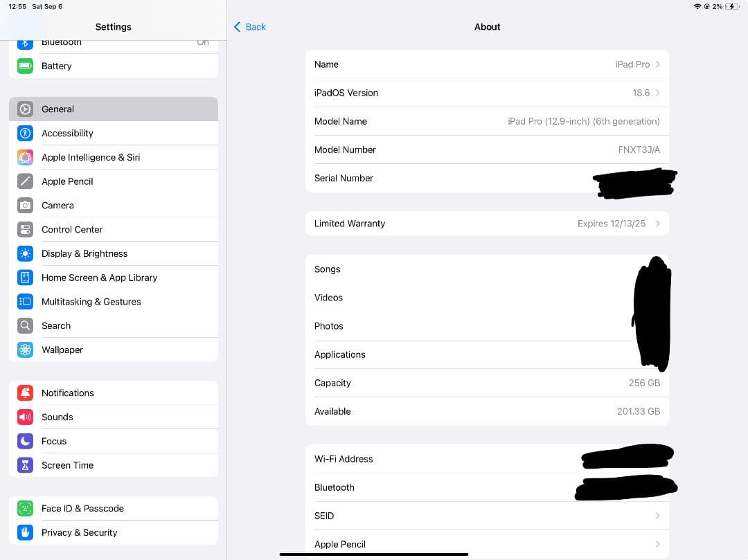Open Accessibility settings via its icon
The width and height of the screenshot is (748, 560).
[25, 133]
